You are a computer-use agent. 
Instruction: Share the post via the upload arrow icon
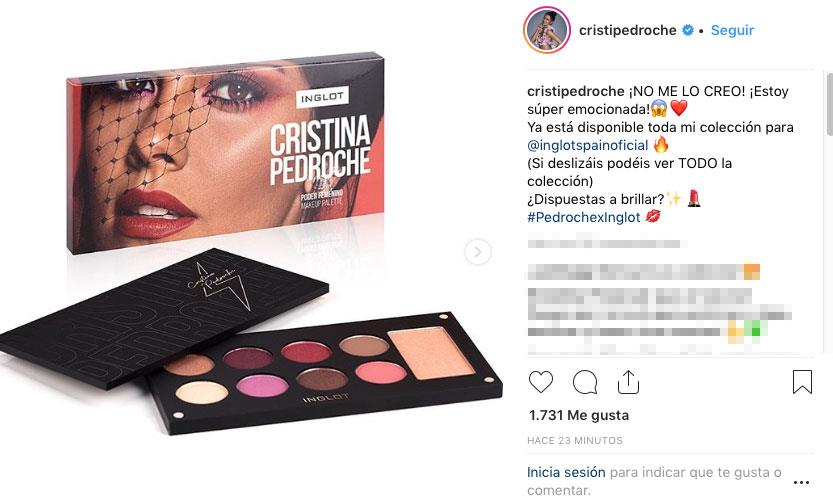(628, 382)
